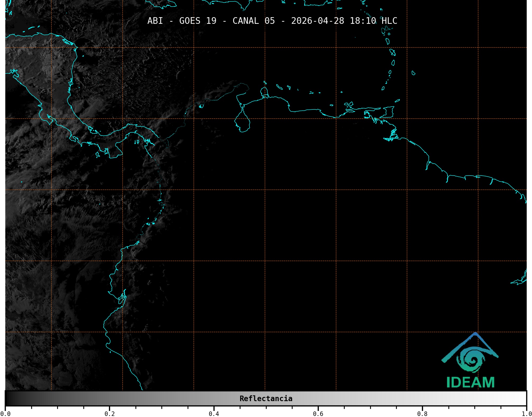Click the Reflectancia colorbar label
532x417 pixels.
click(x=266, y=398)
